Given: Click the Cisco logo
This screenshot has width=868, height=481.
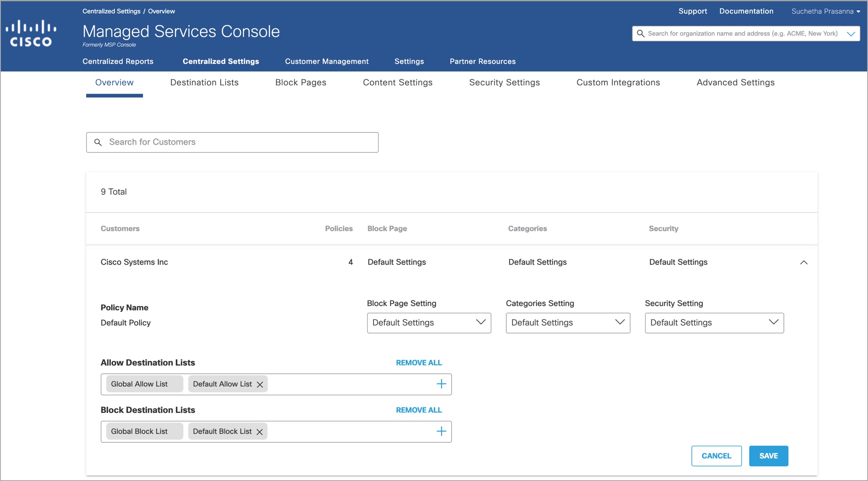Looking at the screenshot, I should (x=31, y=33).
